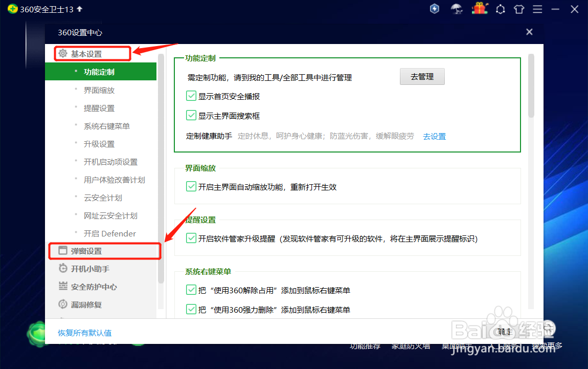Open the skin shirt icon
Image resolution: width=588 pixels, height=369 pixels.
click(519, 9)
